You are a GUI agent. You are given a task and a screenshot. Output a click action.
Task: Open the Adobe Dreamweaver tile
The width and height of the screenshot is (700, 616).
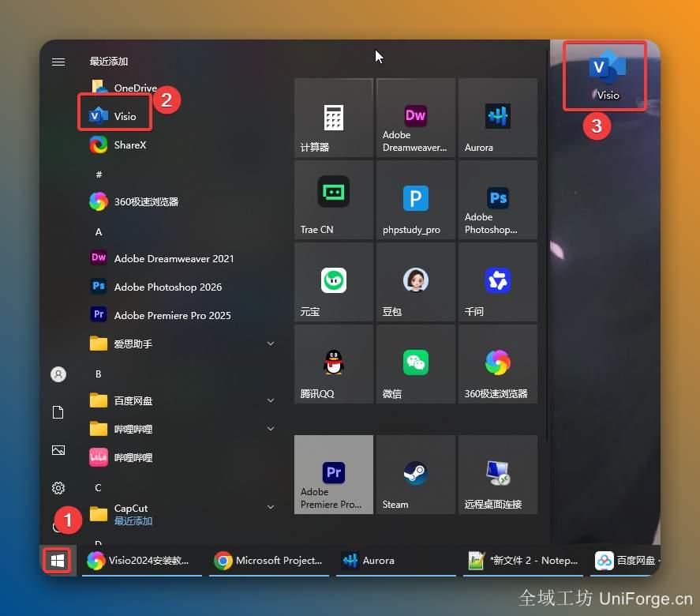416,118
